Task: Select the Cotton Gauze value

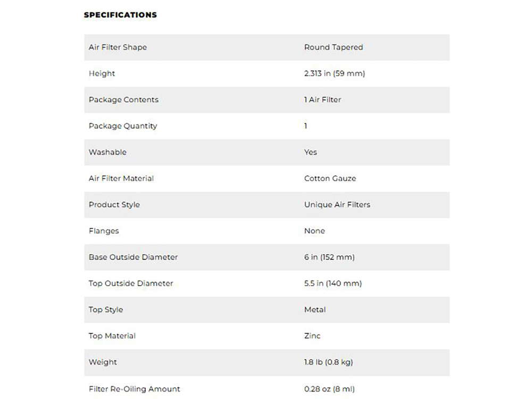Action: click(x=330, y=178)
